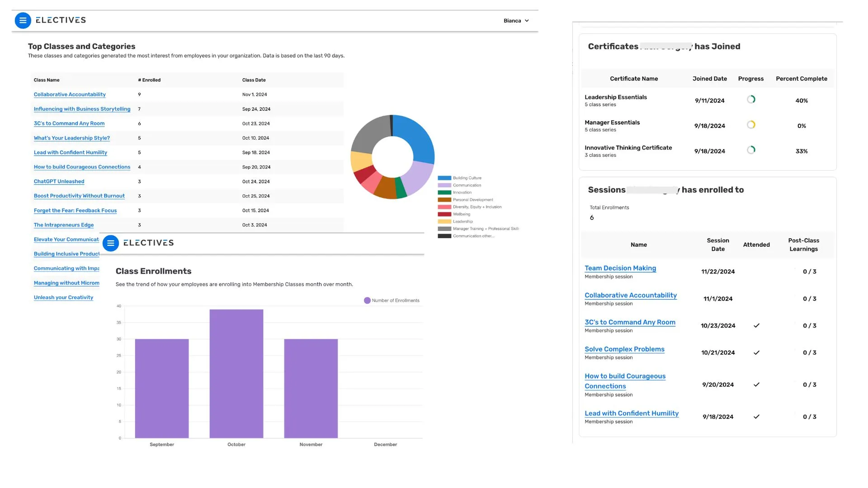868x488 pixels.
Task: Open the Boost Productivity Without Burnout link
Action: tap(79, 196)
